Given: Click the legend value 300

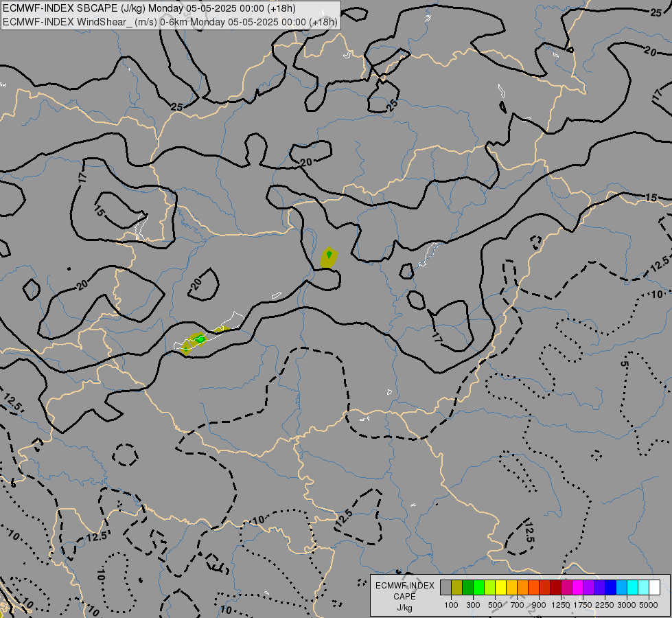Looking at the screenshot, I should [x=473, y=605].
